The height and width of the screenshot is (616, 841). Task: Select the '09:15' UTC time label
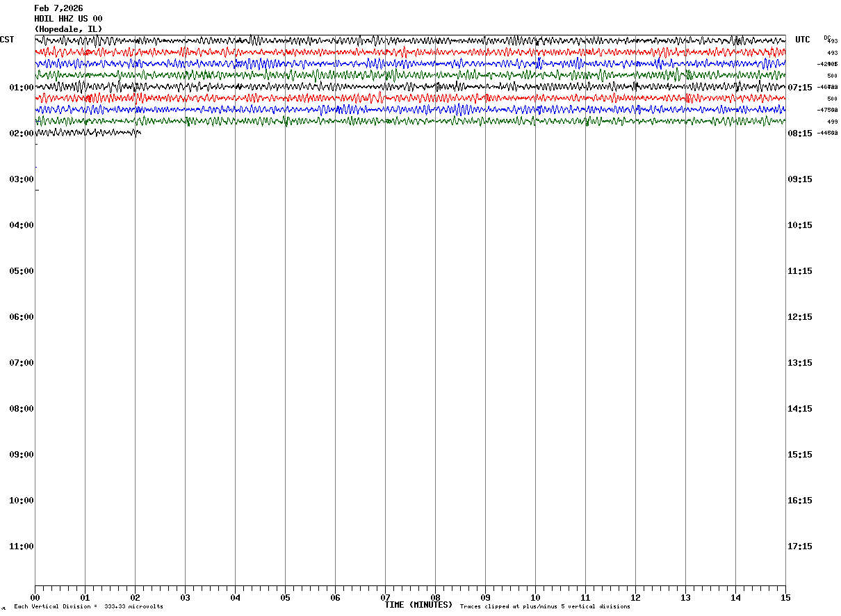point(800,179)
